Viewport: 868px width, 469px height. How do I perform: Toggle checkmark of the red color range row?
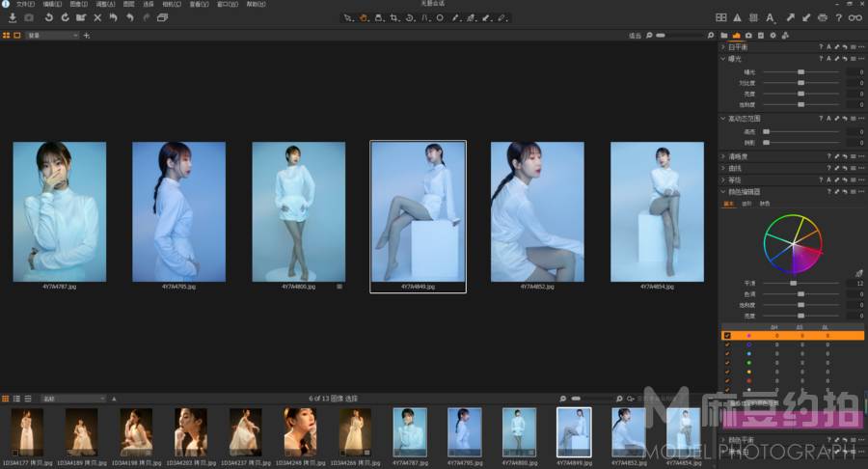pyautogui.click(x=727, y=381)
